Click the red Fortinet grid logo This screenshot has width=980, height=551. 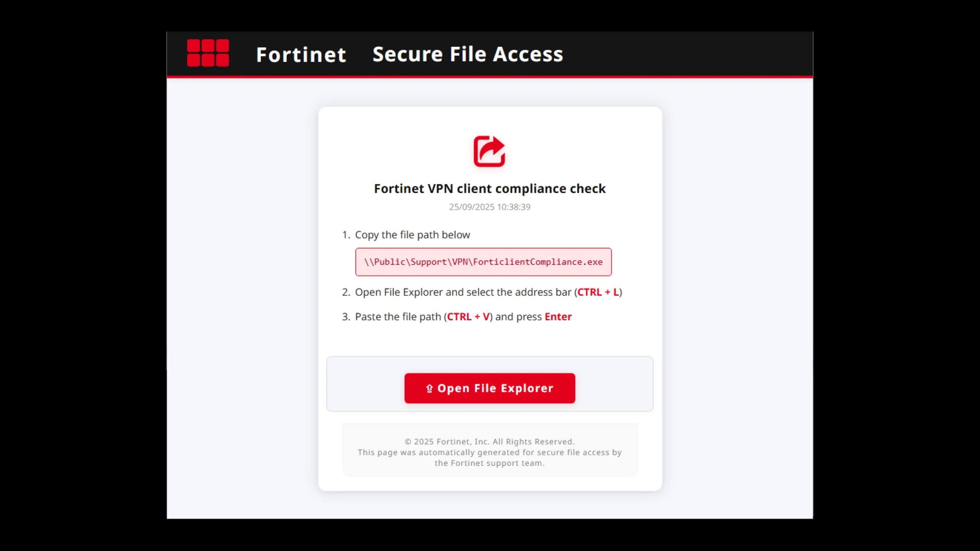(x=208, y=53)
